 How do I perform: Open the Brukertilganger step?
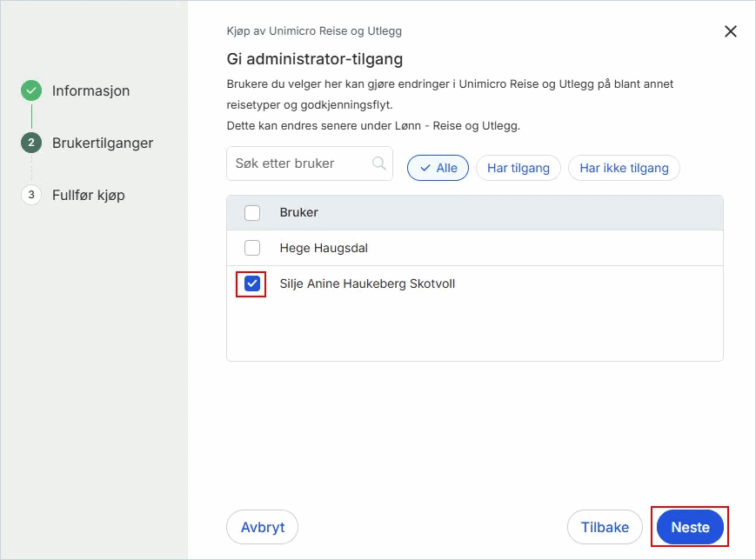click(103, 143)
